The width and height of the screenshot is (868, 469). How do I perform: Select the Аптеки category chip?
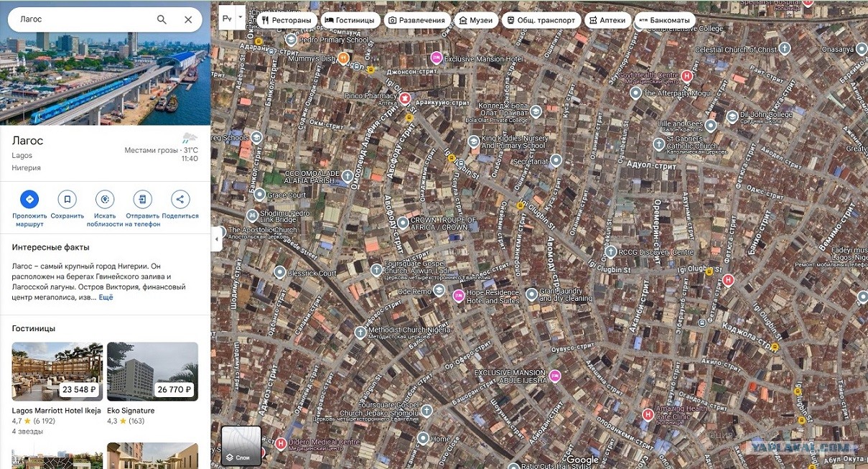pyautogui.click(x=608, y=20)
